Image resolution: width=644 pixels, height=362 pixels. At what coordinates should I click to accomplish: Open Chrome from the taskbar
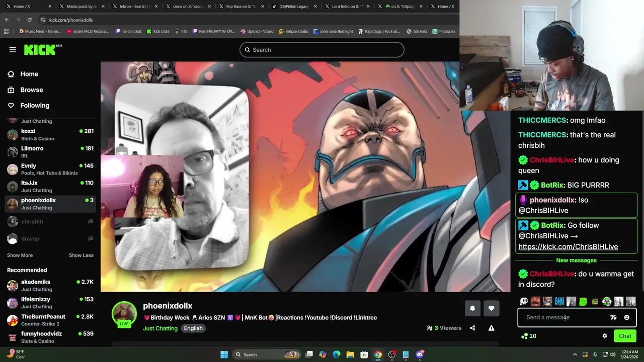pyautogui.click(x=378, y=354)
